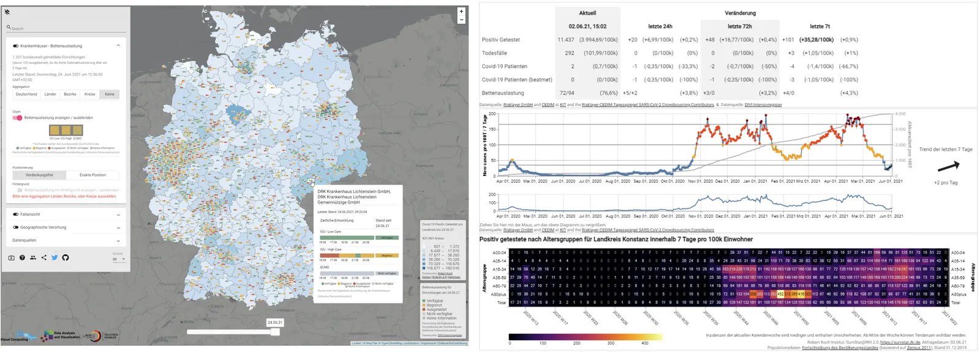The width and height of the screenshot is (980, 352).
Task: Click the magnifier icon in the search box
Action: click(x=9, y=27)
